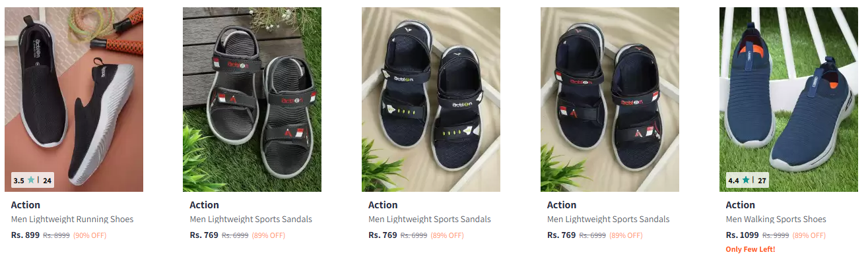Screen dimensions: 868x263
Task: Click the 90% OFF discount label
Action: [x=90, y=235]
